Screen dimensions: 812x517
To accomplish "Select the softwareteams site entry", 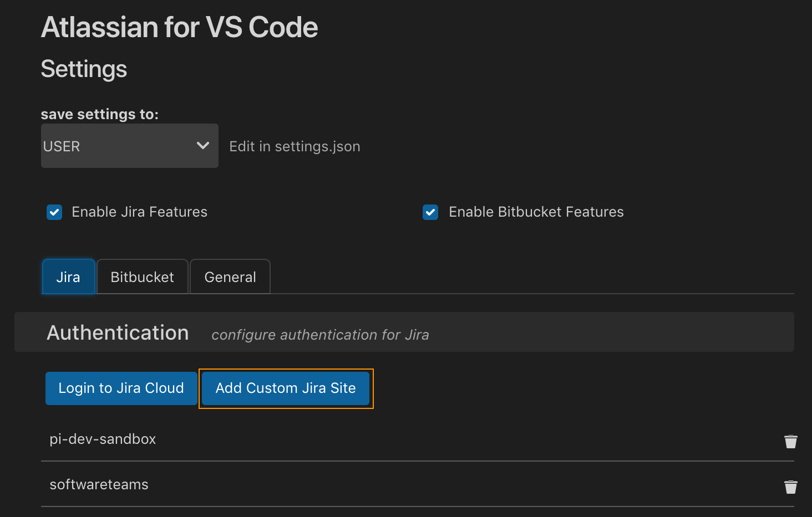I will pos(99,484).
